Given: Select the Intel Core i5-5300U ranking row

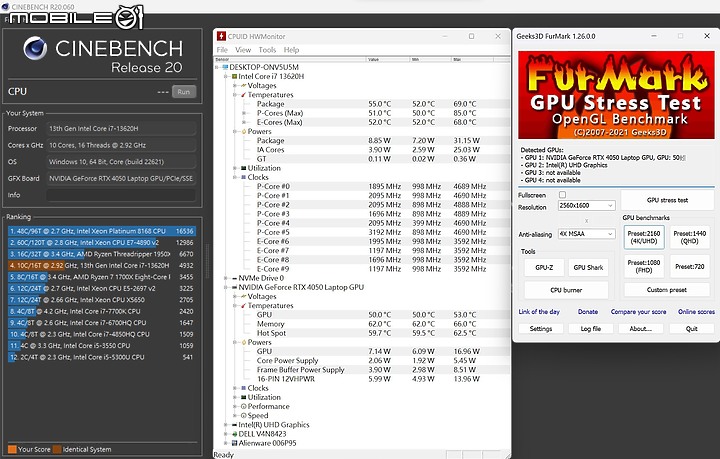Looking at the screenshot, I should pos(101,357).
